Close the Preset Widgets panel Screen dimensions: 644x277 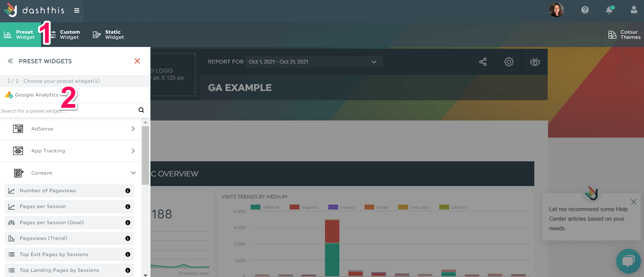click(x=137, y=61)
